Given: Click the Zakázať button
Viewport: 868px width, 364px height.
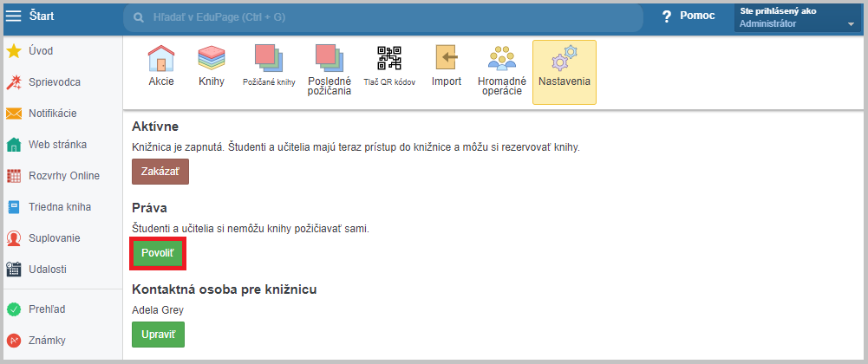Looking at the screenshot, I should pos(160,172).
